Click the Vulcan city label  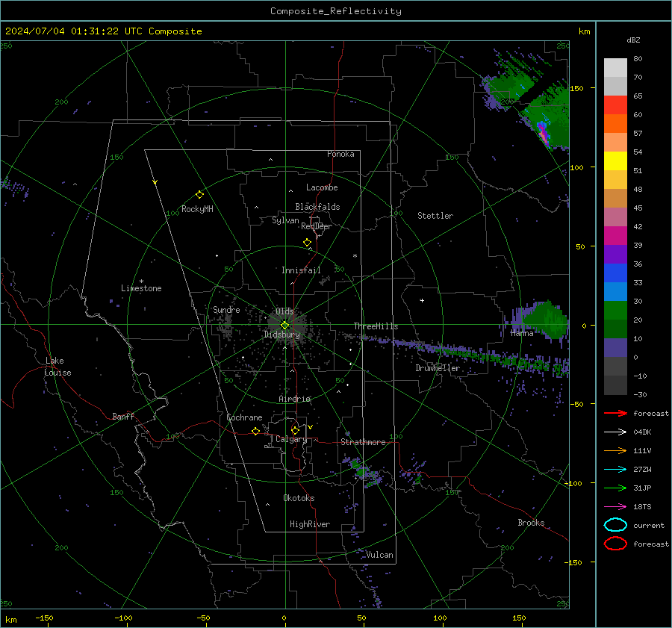point(379,555)
